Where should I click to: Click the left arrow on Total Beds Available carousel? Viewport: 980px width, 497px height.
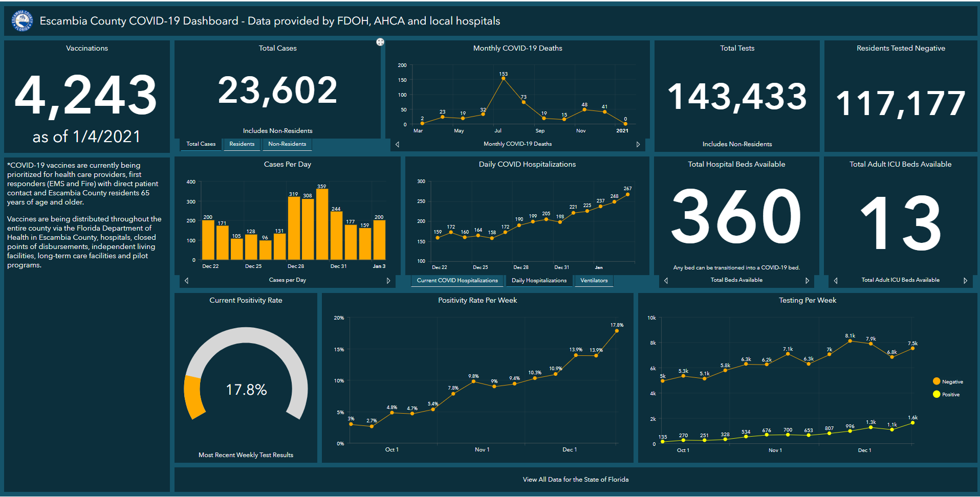coord(666,281)
